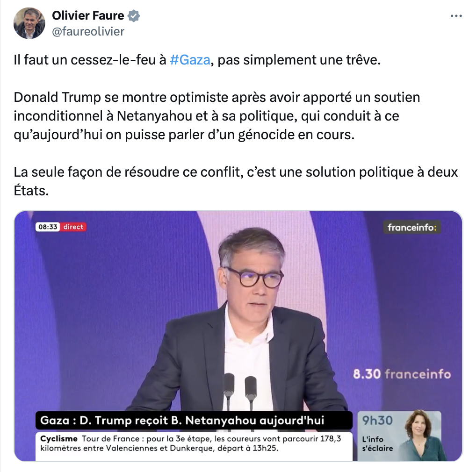Click the sentence about solution à deux États
This screenshot has width=476, height=472.
236,181
